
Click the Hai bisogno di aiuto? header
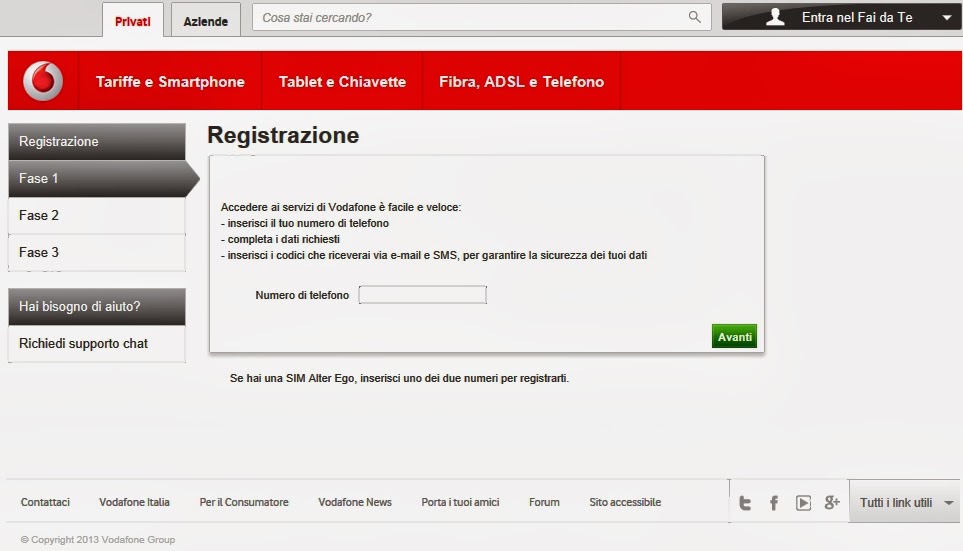[97, 307]
